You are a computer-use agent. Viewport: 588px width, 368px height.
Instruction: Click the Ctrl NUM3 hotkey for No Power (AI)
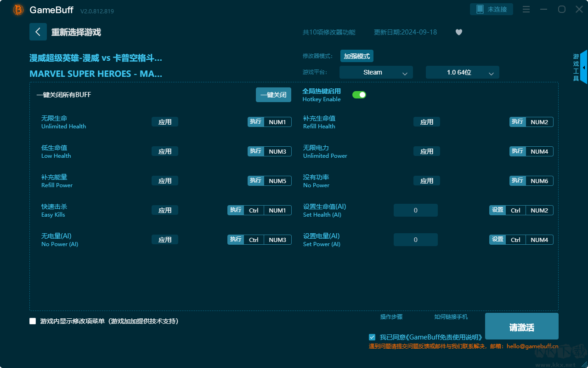click(268, 240)
